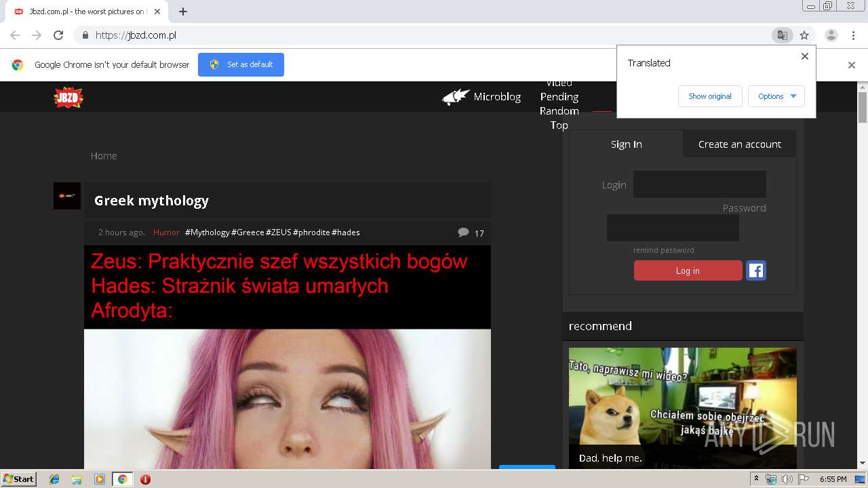Click the system clock showing 6:55 PM
This screenshot has height=488, width=868.
[833, 479]
